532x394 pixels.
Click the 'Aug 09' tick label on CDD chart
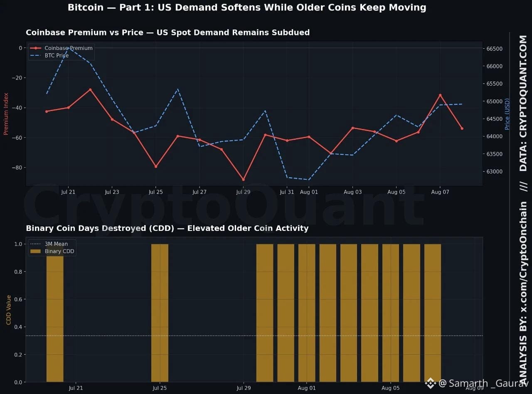tap(475, 388)
